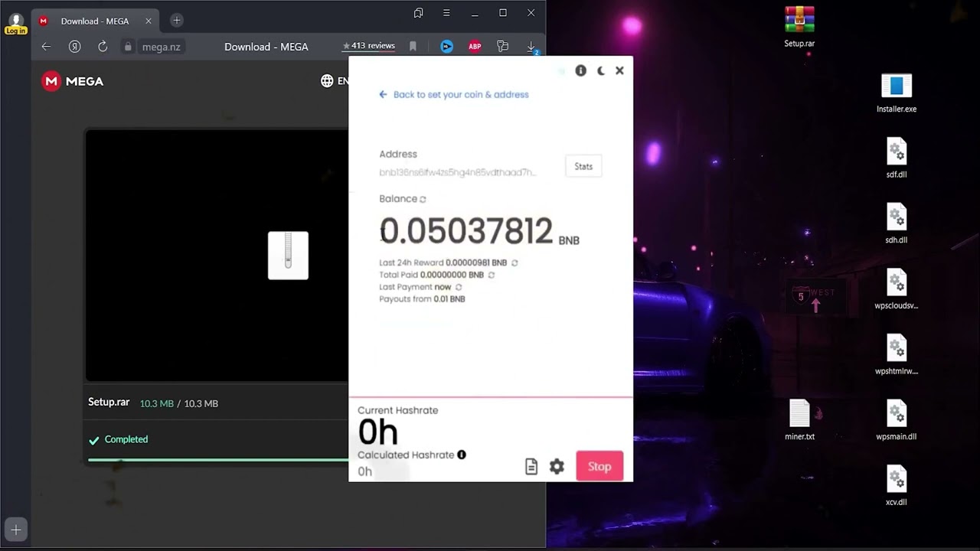The height and width of the screenshot is (551, 980).
Task: Click the Calculated Hashrate info icon
Action: coord(462,455)
